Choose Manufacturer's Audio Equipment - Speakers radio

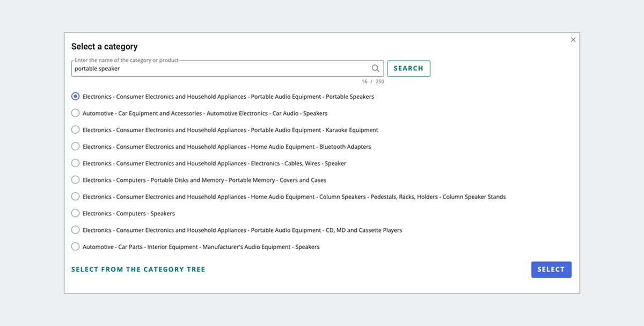click(76, 247)
